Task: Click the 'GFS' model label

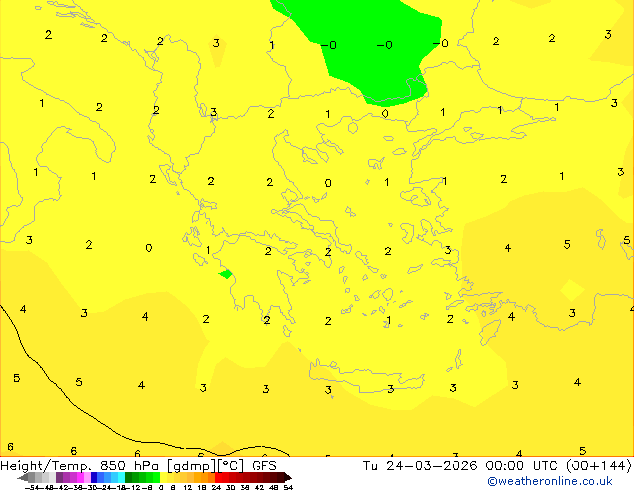Action: (264, 466)
